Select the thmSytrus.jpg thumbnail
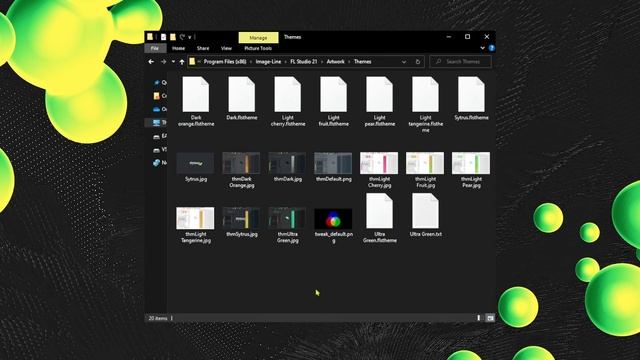Image resolution: width=640 pixels, height=360 pixels. coord(241,218)
